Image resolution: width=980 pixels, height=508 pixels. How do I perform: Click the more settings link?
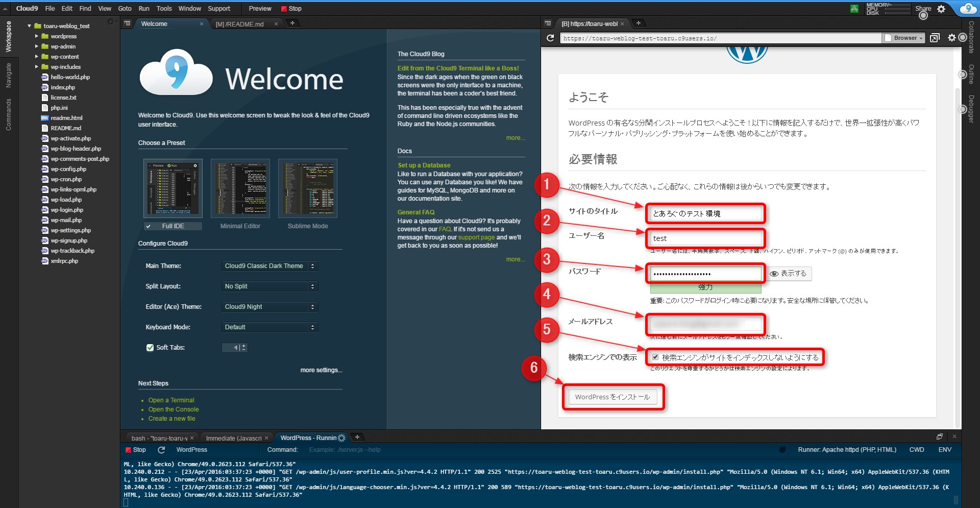pyautogui.click(x=322, y=370)
